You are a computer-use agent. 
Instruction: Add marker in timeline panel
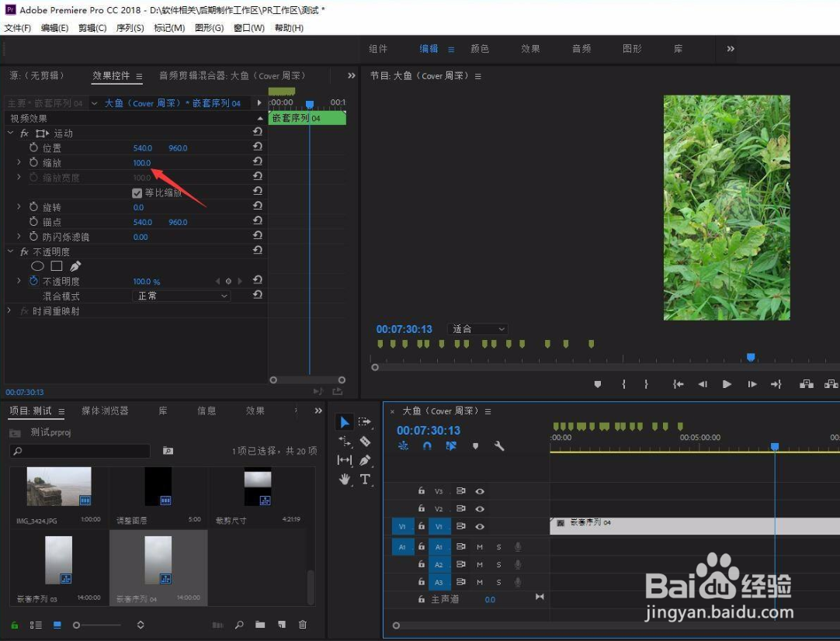coord(475,446)
